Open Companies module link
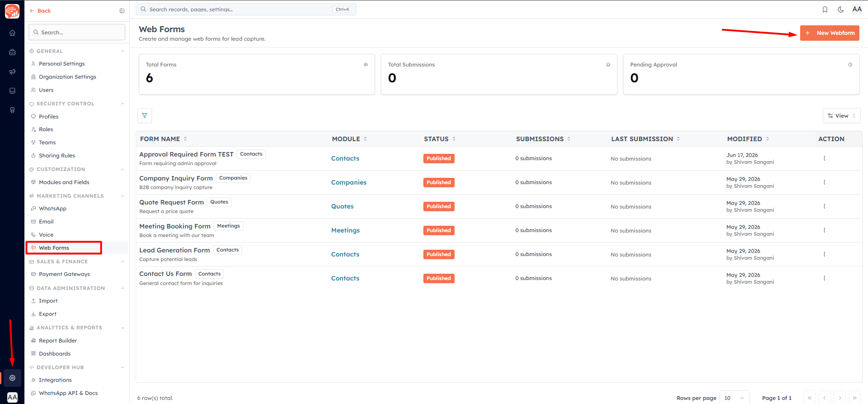 (x=349, y=182)
